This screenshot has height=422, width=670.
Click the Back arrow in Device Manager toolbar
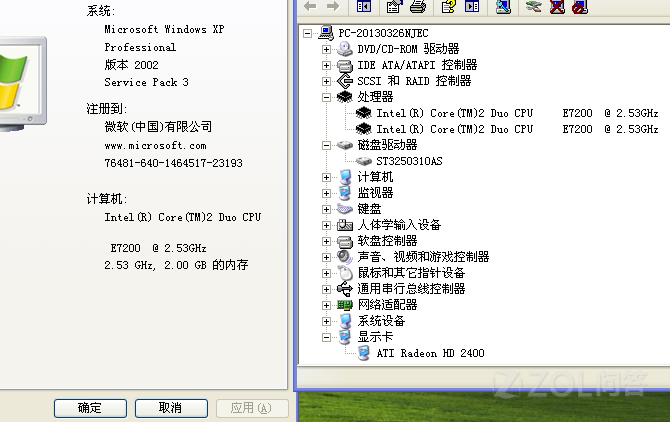(310, 6)
